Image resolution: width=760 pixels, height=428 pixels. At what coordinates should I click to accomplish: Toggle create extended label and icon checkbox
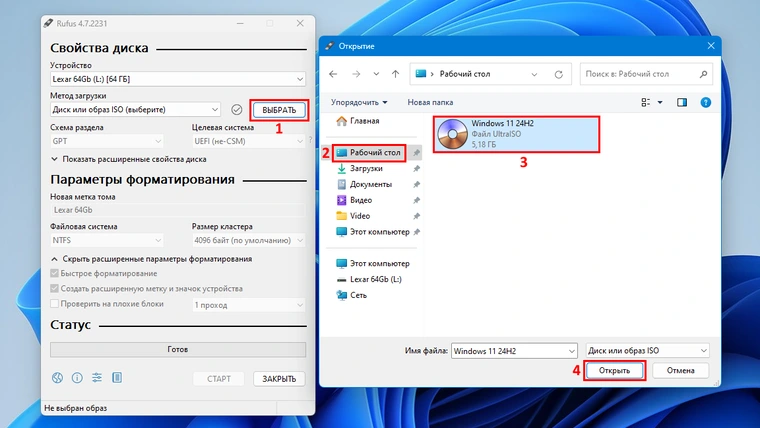56,289
